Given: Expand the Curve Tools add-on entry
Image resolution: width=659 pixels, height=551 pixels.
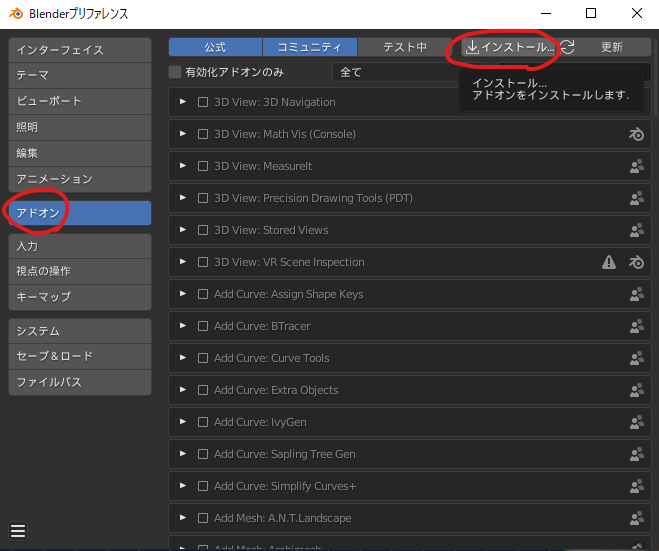Looking at the screenshot, I should 183,358.
